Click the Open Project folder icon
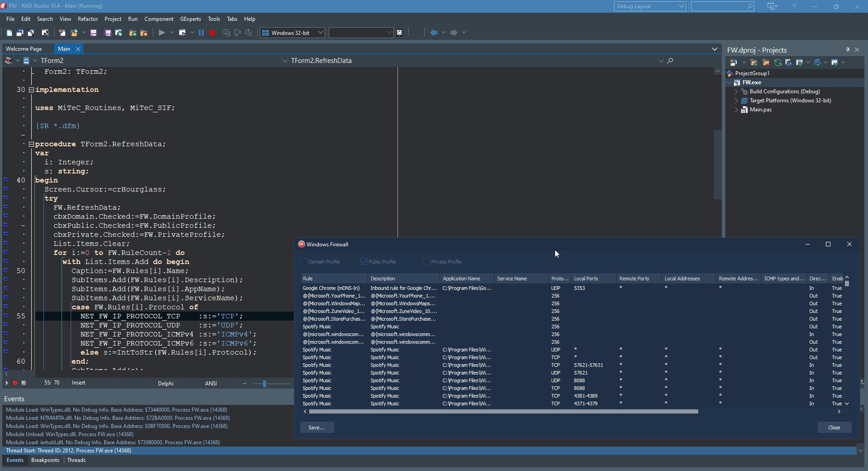 pyautogui.click(x=74, y=33)
